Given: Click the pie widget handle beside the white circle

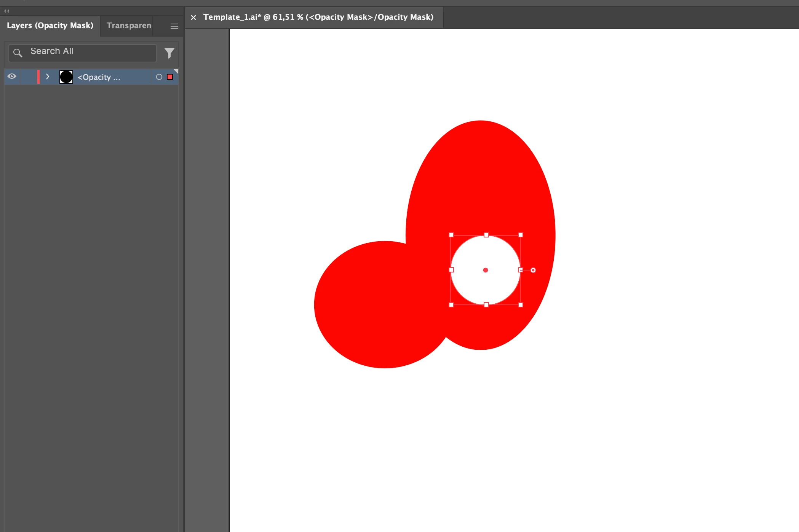Looking at the screenshot, I should click(x=533, y=270).
